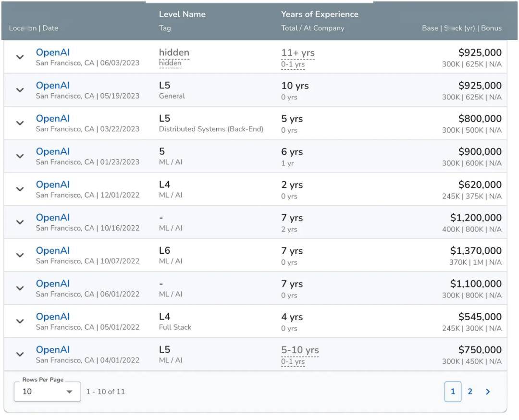This screenshot has width=519, height=420.
Task: Click the next page arrow icon
Action: 488,392
